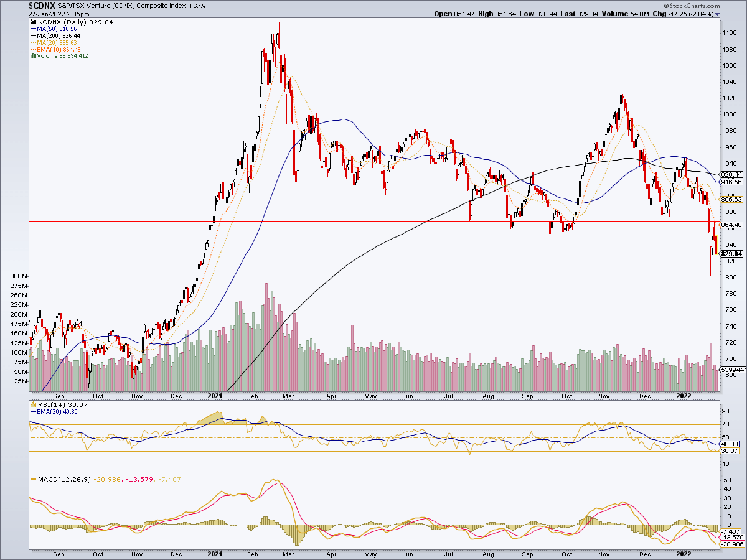Click the dropdown arrow next to Chg value
747x560 pixels.
[x=718, y=13]
